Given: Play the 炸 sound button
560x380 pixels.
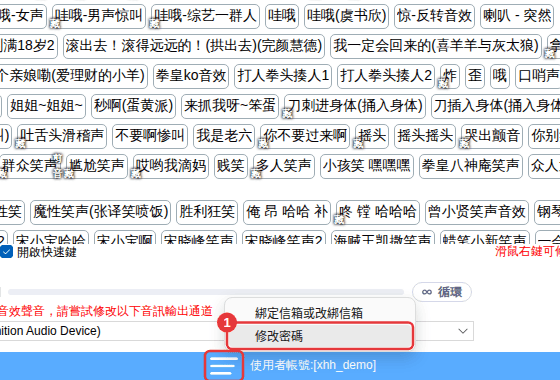Looking at the screenshot, I should click(x=450, y=76).
